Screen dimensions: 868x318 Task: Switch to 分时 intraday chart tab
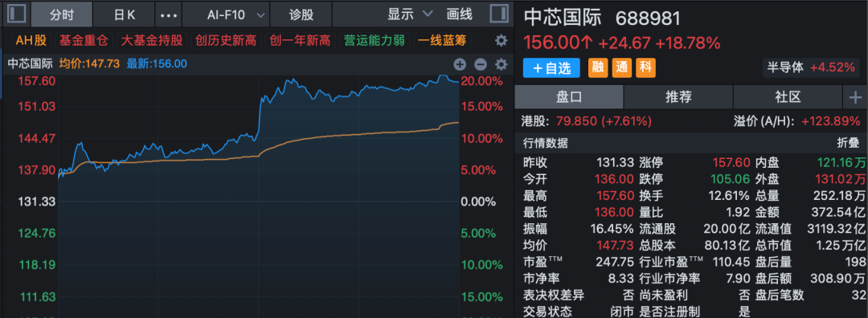coord(61,15)
